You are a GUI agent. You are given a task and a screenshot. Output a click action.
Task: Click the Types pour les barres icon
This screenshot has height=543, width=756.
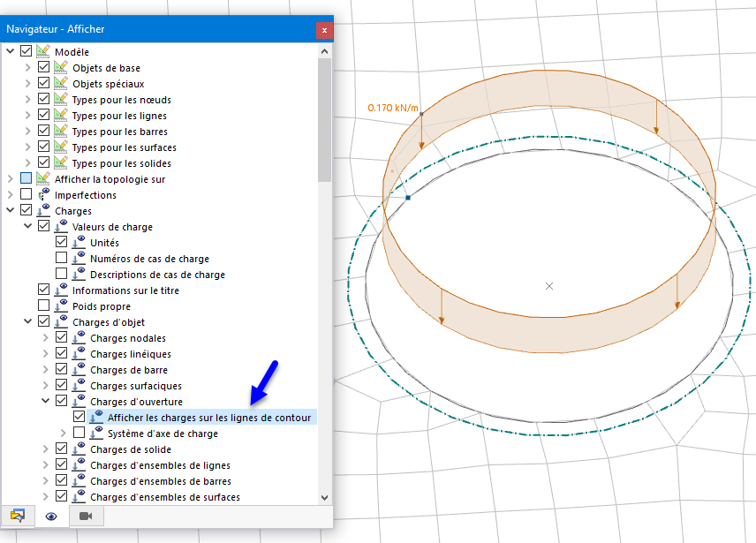coord(61,131)
